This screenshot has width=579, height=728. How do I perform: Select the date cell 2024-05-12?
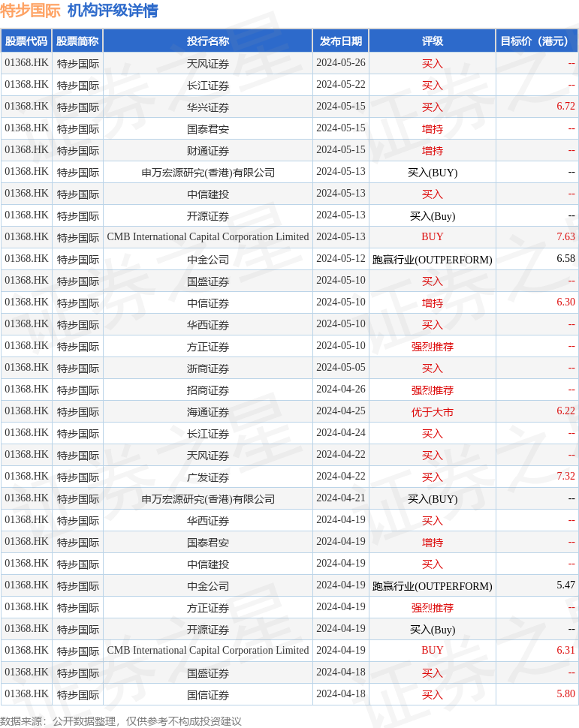point(341,259)
